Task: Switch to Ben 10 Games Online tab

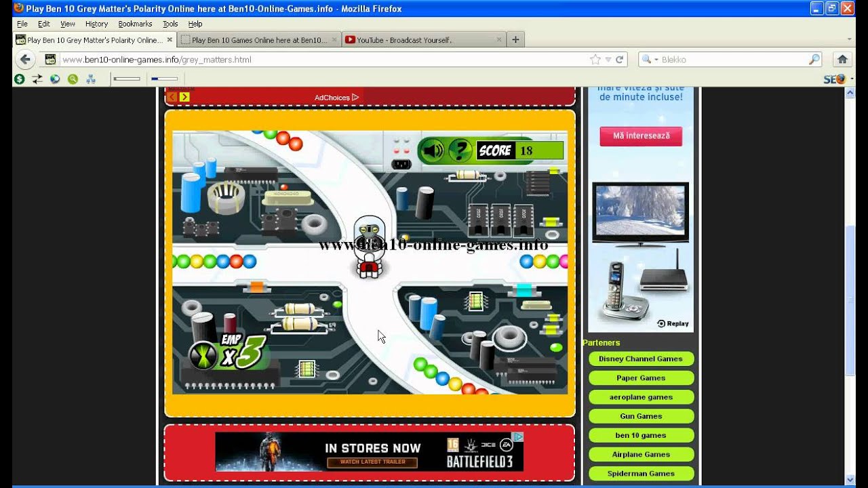Action: point(259,40)
